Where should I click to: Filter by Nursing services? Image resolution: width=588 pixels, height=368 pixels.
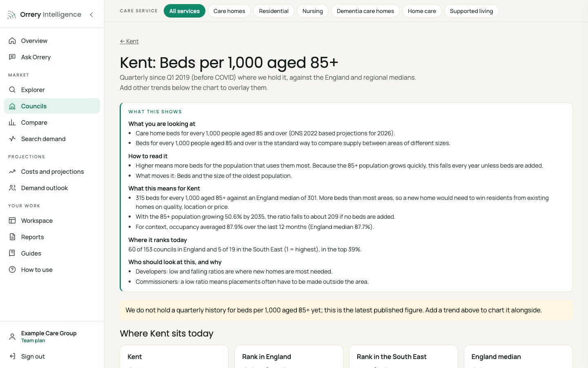tap(312, 11)
